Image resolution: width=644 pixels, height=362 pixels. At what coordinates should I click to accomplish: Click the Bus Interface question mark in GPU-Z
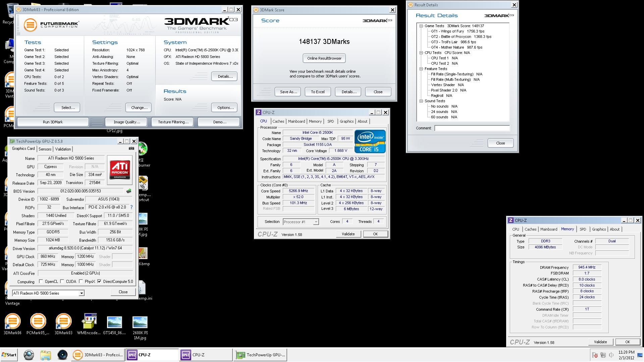tap(131, 207)
